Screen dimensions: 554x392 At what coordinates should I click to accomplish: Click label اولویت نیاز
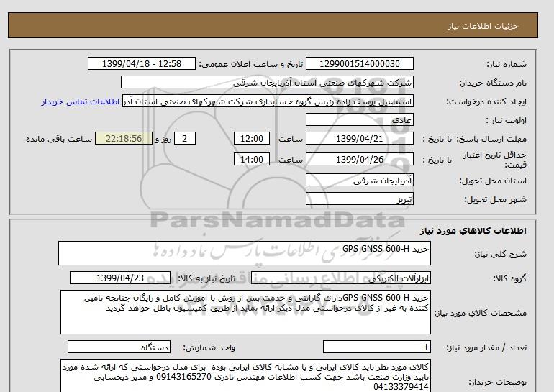pos(506,120)
